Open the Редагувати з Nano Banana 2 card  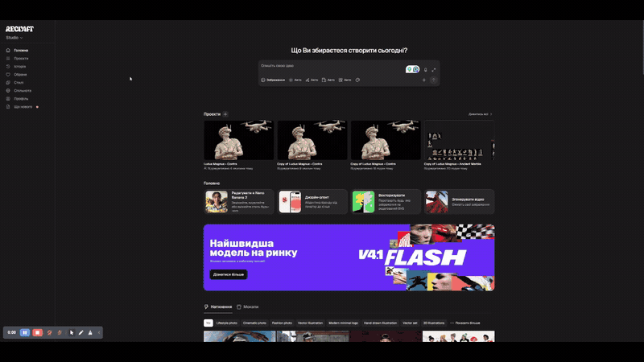(238, 202)
